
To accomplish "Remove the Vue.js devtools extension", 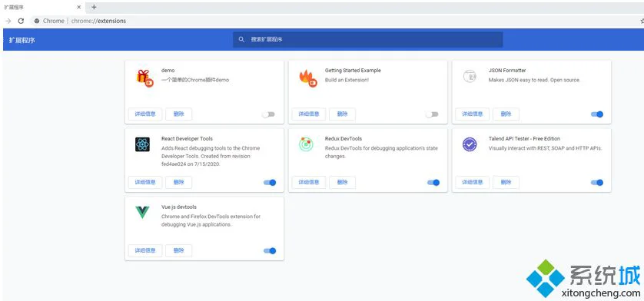I will tap(178, 250).
